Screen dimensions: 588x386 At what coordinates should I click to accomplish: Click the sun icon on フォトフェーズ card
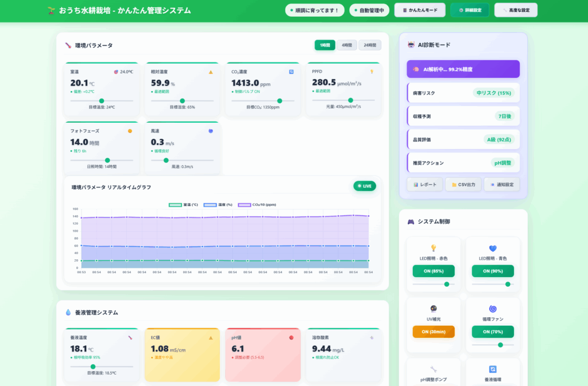[x=130, y=131]
